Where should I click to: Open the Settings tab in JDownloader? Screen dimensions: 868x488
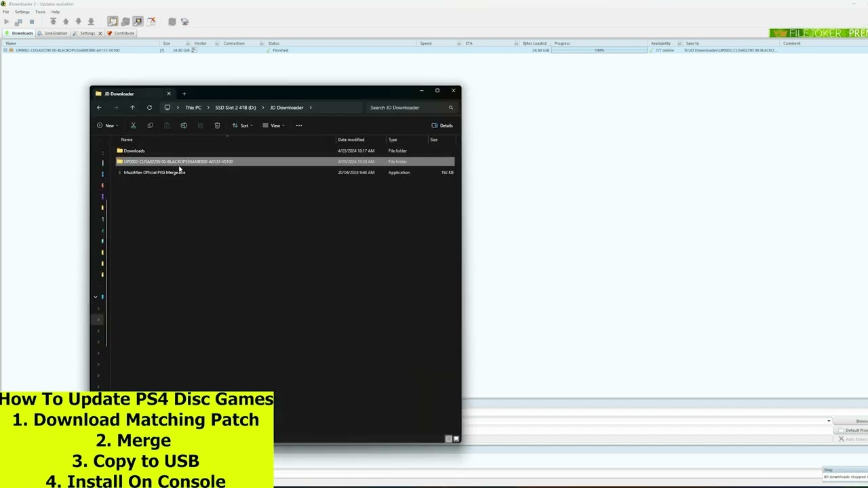pyautogui.click(x=85, y=33)
